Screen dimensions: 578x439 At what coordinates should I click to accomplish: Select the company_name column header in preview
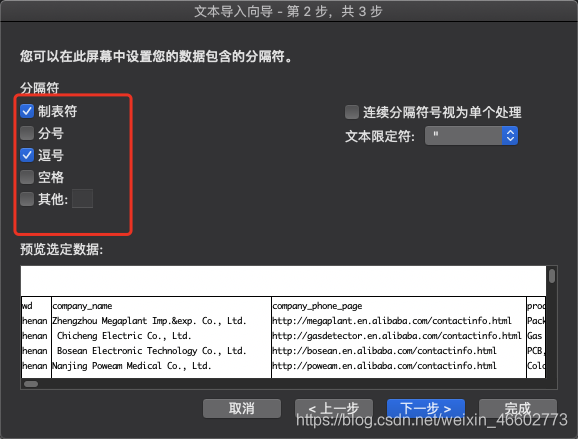[82, 306]
